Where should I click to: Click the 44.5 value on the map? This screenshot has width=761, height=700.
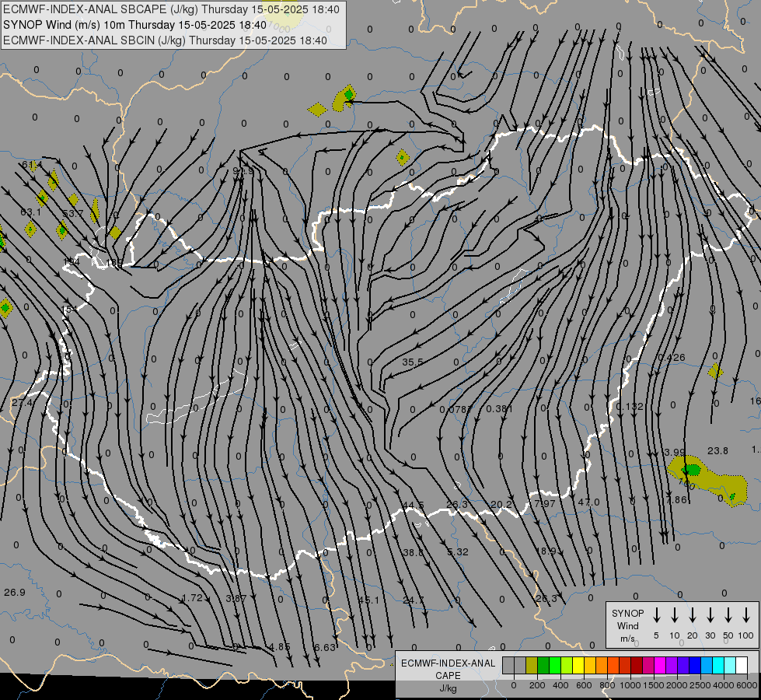[414, 506]
